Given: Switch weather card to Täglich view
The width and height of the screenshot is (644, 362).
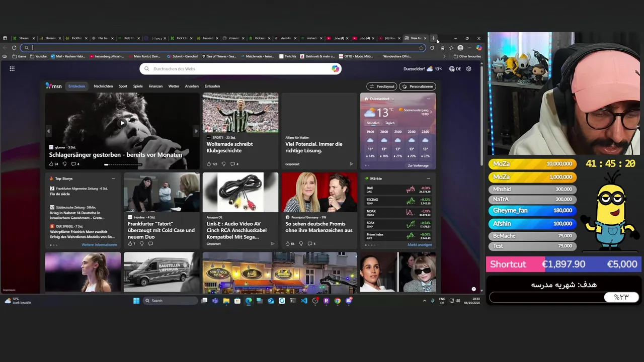Looking at the screenshot, I should 390,123.
